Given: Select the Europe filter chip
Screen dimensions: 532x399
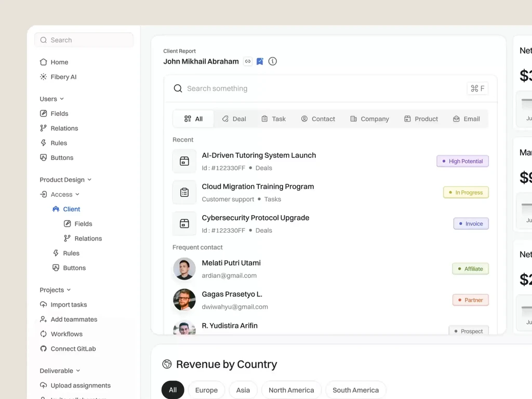Looking at the screenshot, I should tap(206, 390).
